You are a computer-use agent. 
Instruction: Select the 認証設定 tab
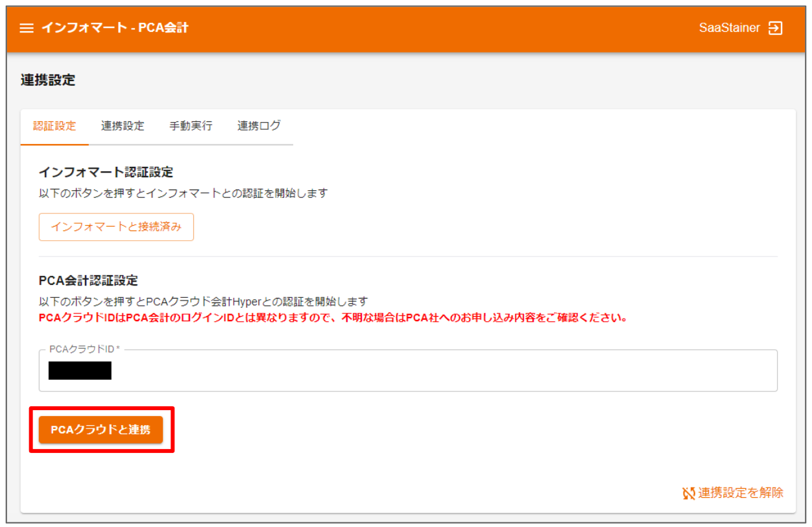tap(54, 127)
